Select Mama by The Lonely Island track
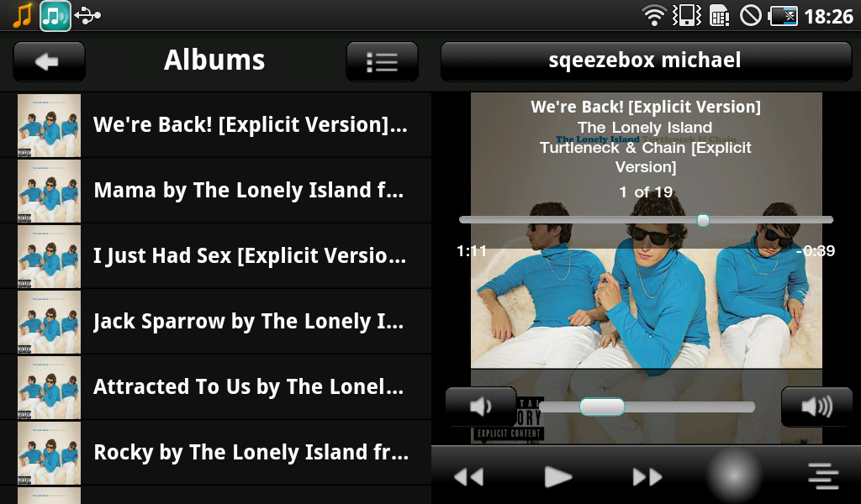The height and width of the screenshot is (504, 861). pos(215,191)
